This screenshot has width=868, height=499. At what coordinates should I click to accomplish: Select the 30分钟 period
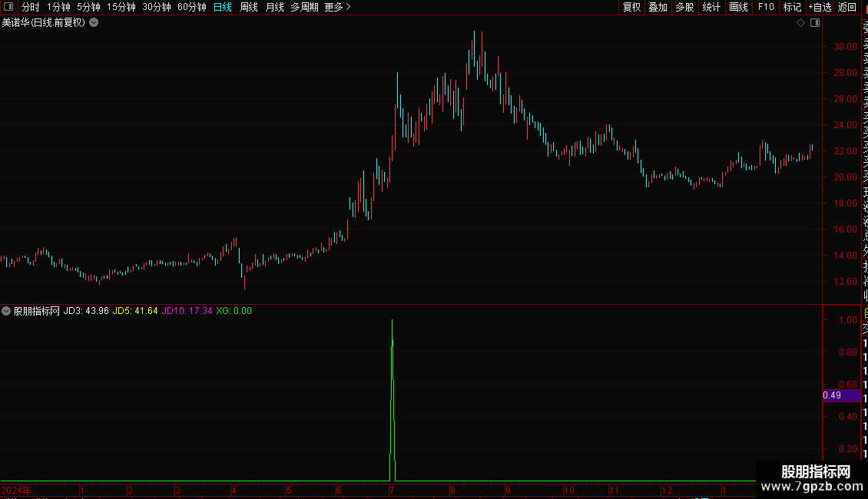point(157,7)
